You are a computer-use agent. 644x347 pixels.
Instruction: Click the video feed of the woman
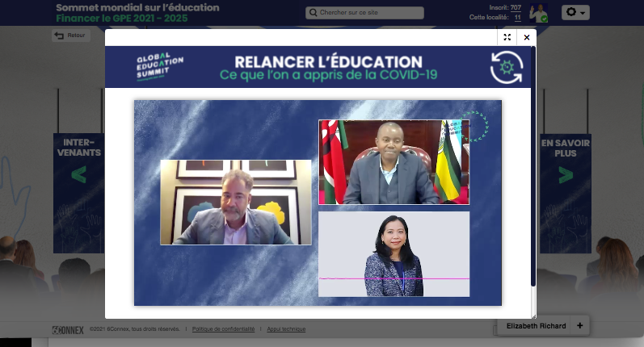[394, 254]
